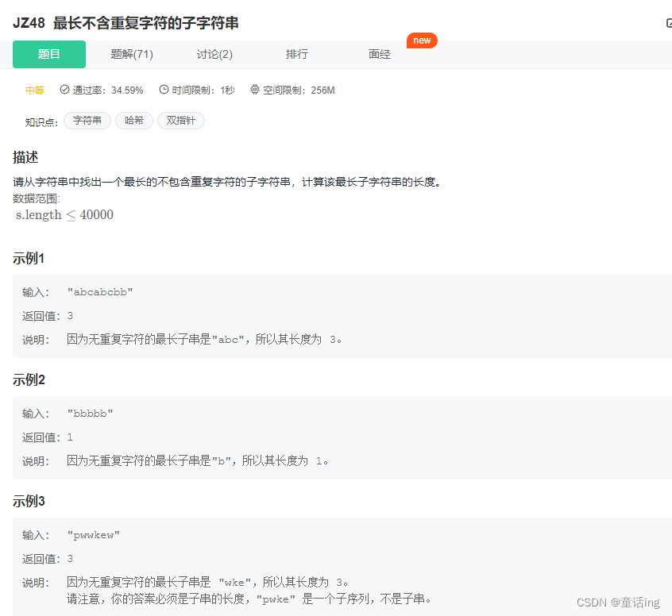Switch to the 题解(71) tab

(x=130, y=54)
